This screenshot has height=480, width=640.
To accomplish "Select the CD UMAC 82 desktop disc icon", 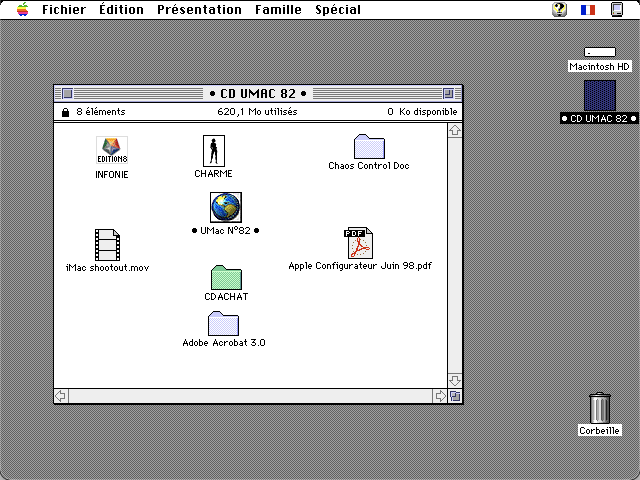I will 600,96.
